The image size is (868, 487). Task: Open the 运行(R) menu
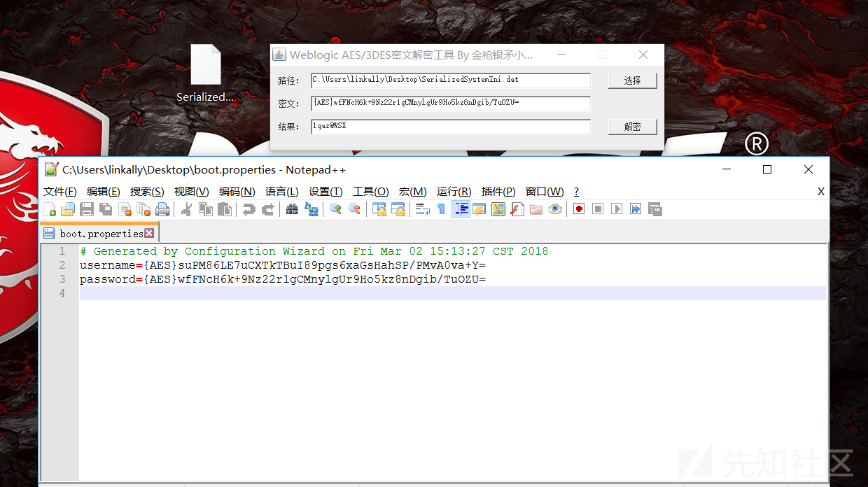tap(454, 192)
